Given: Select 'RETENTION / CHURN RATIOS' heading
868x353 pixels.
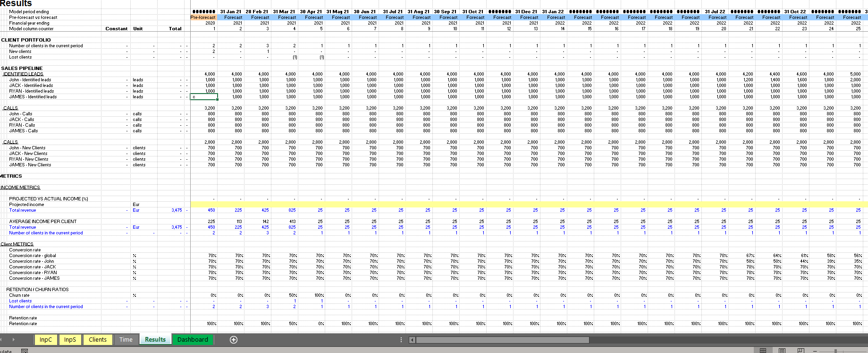Looking at the screenshot, I should [37, 290].
